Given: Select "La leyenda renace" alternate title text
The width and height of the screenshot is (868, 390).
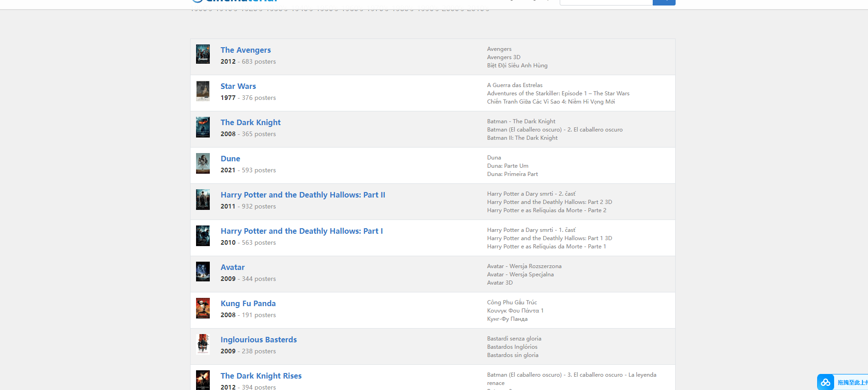Looking at the screenshot, I should click(572, 379).
